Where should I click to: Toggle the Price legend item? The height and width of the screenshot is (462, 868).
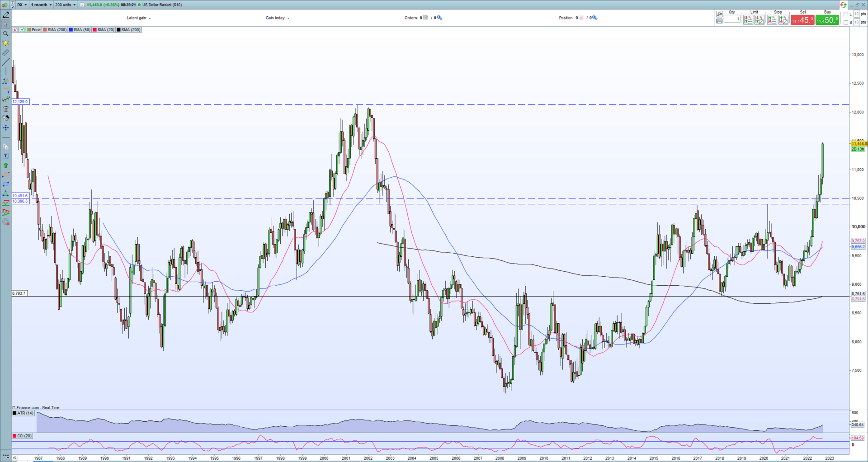(x=34, y=30)
